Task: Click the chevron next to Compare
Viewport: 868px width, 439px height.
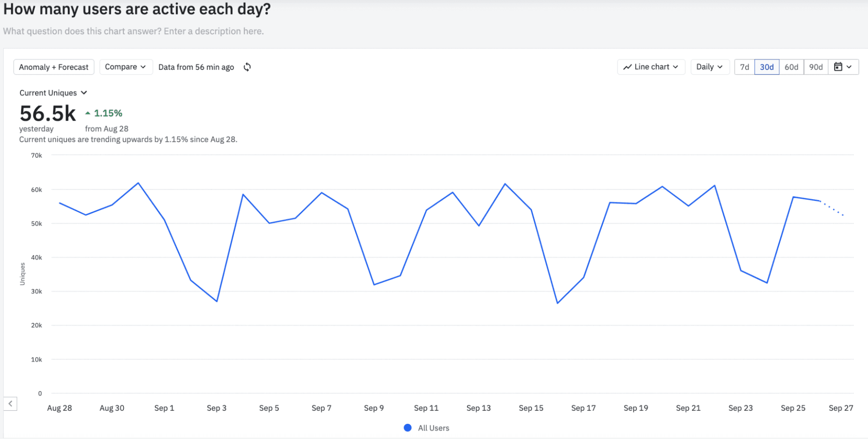Action: 144,67
